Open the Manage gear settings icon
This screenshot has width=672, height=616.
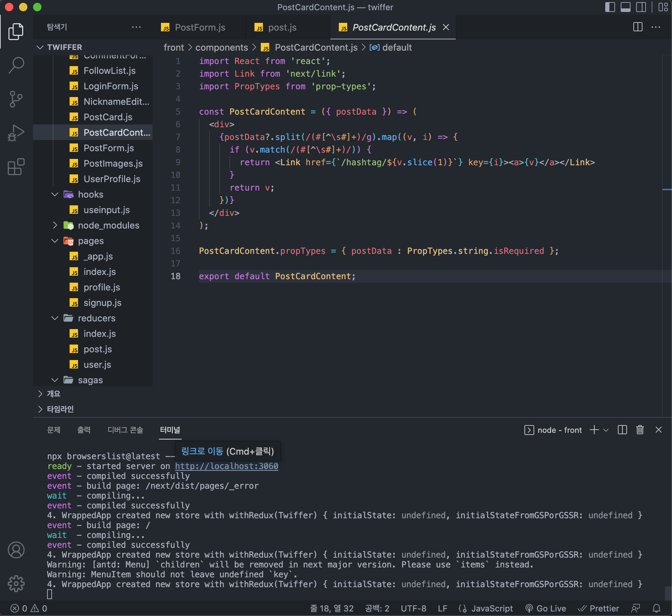[x=16, y=584]
